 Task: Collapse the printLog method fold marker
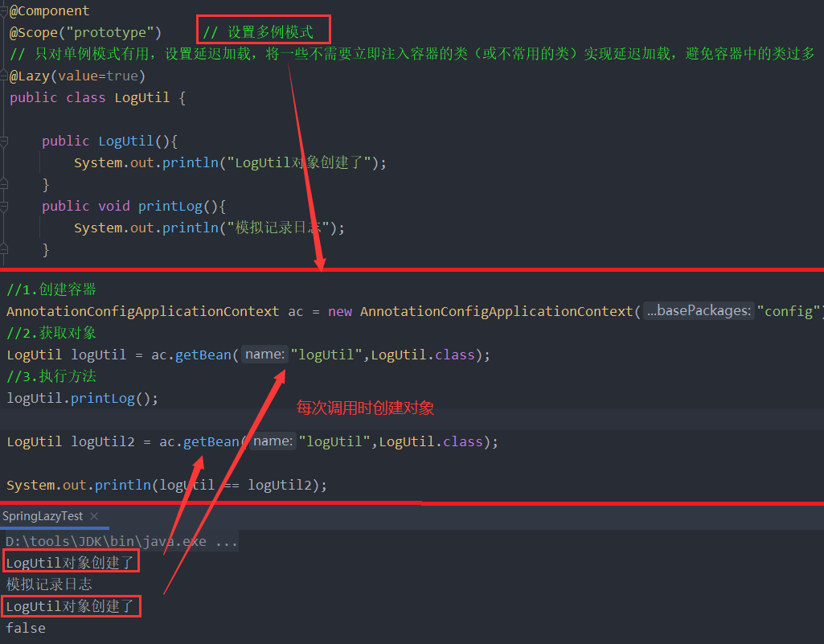pyautogui.click(x=4, y=206)
